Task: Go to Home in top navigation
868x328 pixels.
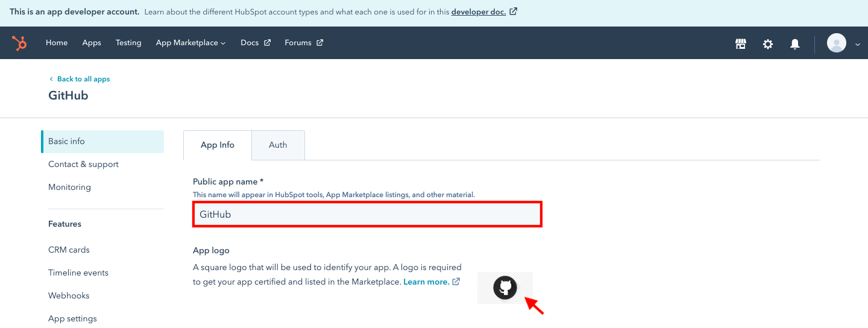Action: pos(57,43)
